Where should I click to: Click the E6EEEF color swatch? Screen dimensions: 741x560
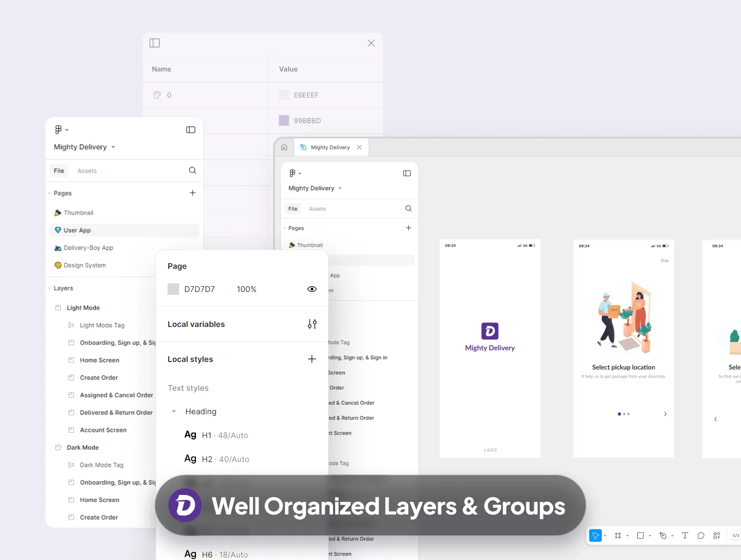click(284, 95)
